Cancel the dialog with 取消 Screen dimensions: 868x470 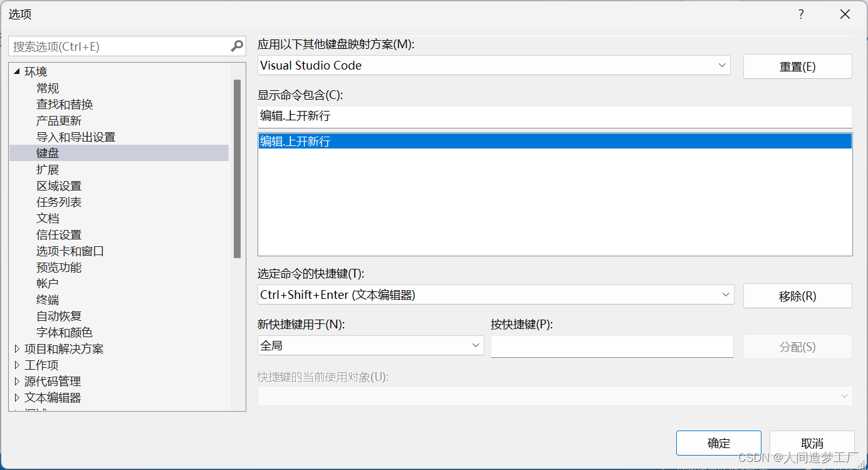pos(812,443)
